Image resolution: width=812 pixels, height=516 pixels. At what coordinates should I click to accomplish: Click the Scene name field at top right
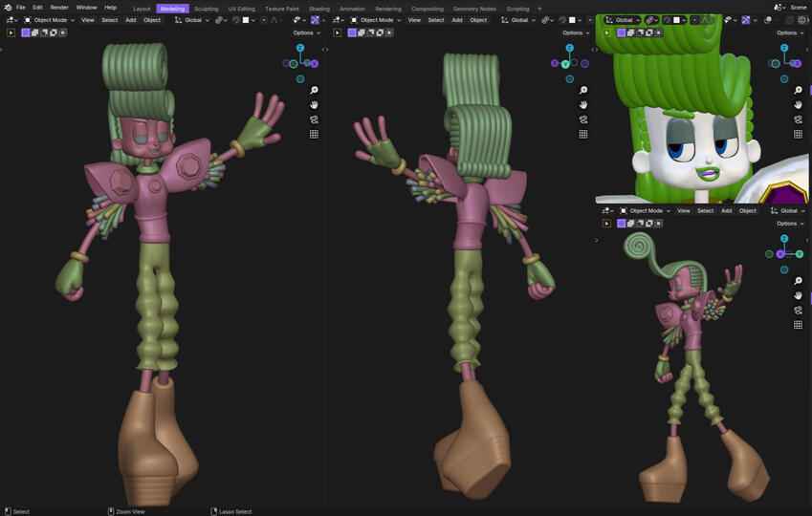click(x=798, y=8)
